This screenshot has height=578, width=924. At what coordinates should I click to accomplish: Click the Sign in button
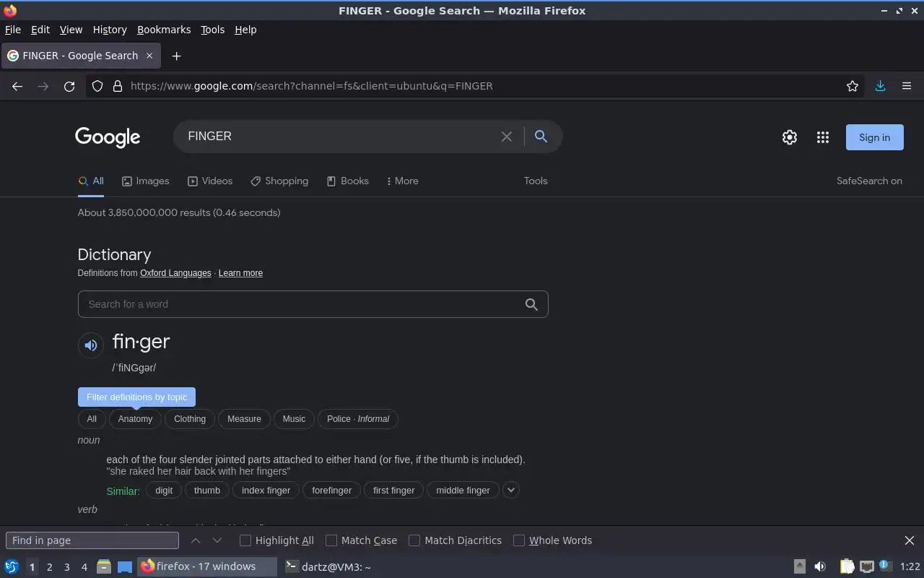tap(874, 137)
